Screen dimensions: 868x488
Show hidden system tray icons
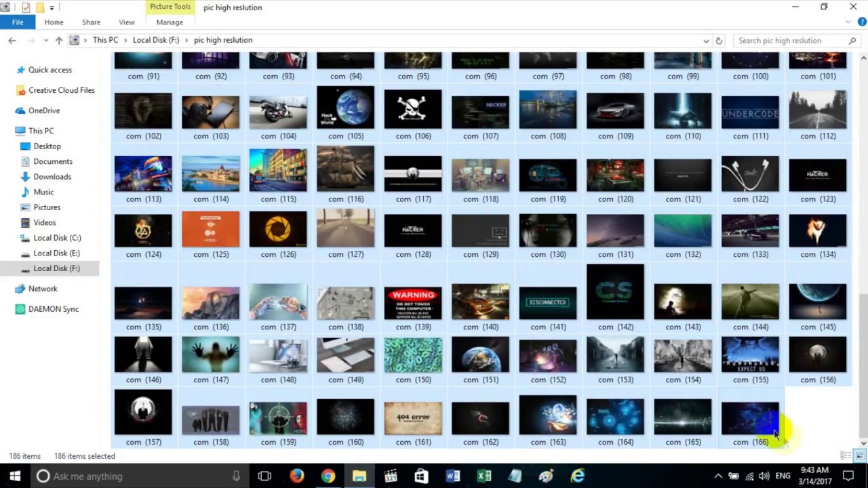coord(718,476)
